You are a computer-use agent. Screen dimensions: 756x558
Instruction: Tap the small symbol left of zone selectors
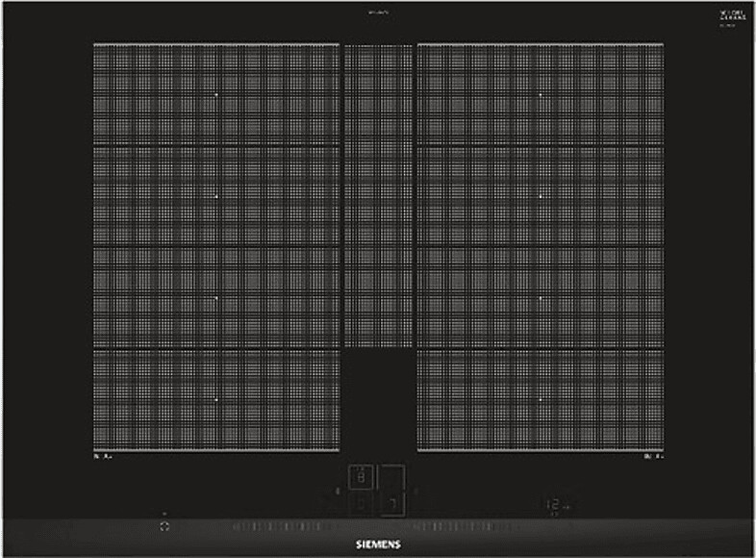[338, 491]
